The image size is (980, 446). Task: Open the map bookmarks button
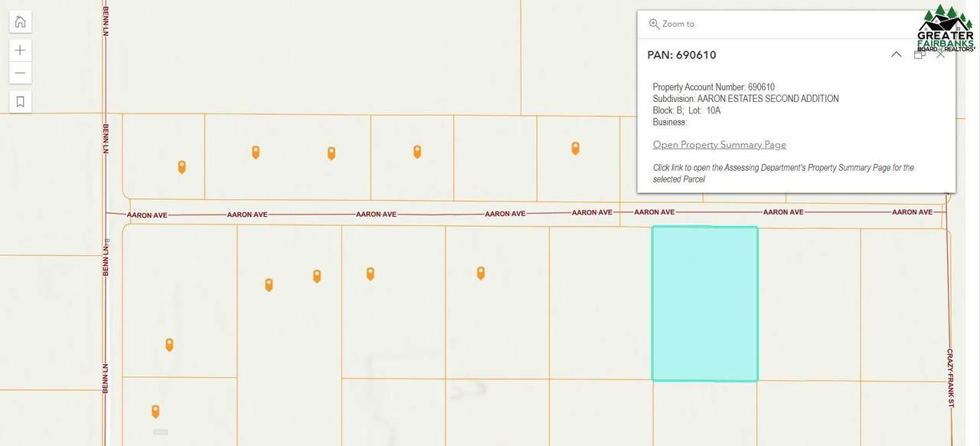click(20, 101)
